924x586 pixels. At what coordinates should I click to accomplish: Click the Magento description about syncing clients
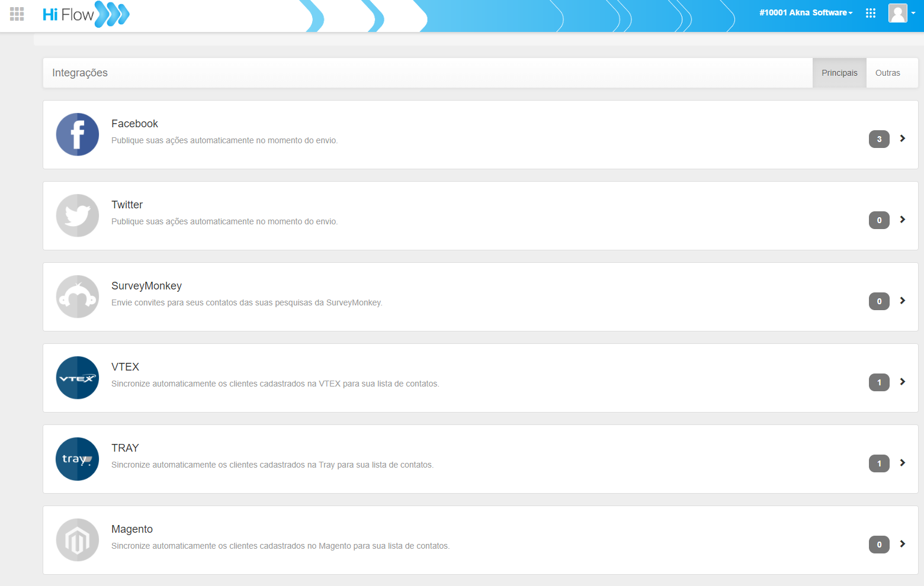point(281,546)
